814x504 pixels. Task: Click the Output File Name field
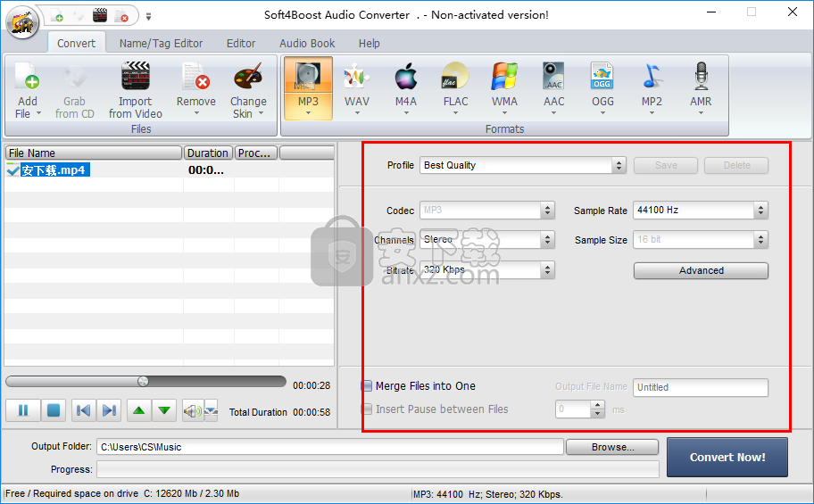701,387
